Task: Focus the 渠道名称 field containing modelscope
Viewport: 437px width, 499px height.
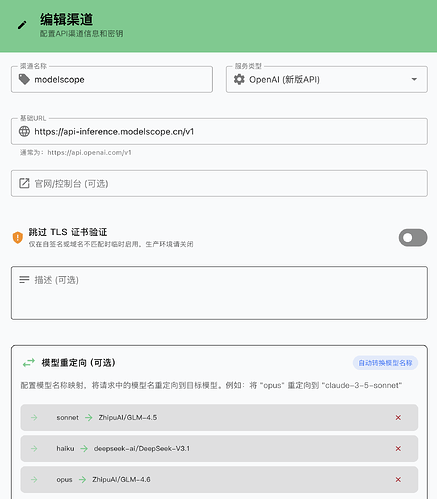Action: pyautogui.click(x=112, y=79)
